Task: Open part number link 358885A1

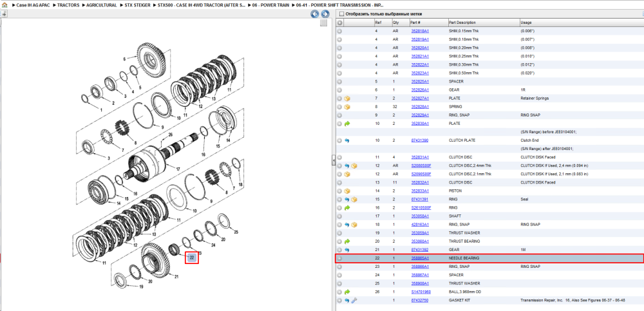Action: 420,258
